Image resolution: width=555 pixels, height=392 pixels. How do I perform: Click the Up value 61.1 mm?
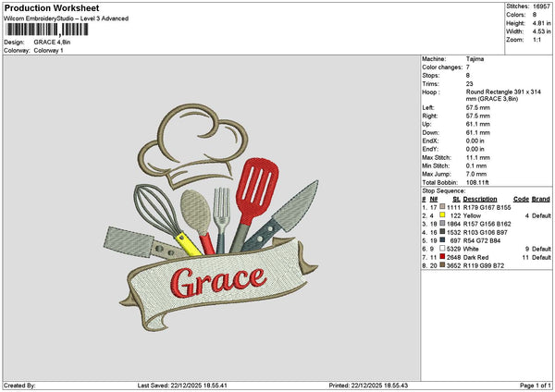pos(478,124)
